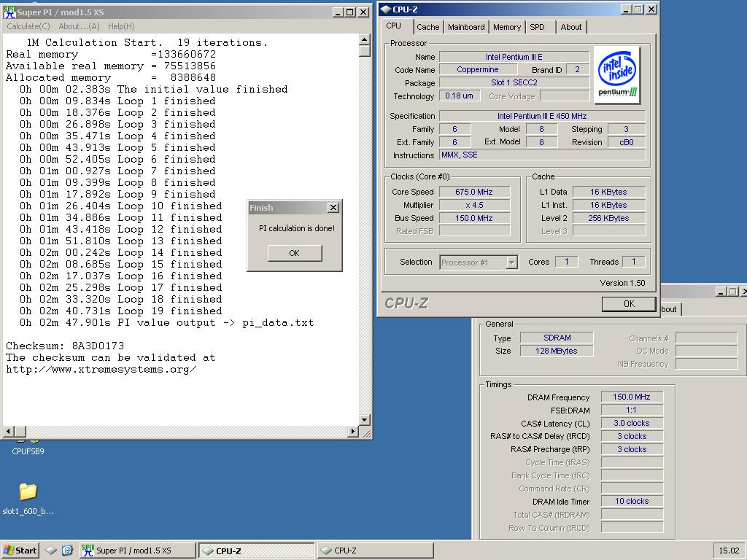747x560 pixels.
Task: Click the Revision cB0 field
Action: pyautogui.click(x=627, y=142)
